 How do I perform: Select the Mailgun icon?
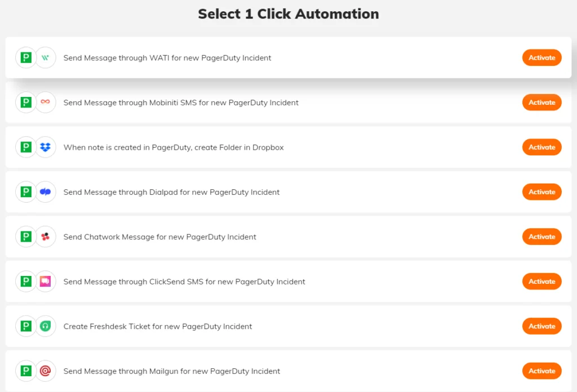pos(44,371)
